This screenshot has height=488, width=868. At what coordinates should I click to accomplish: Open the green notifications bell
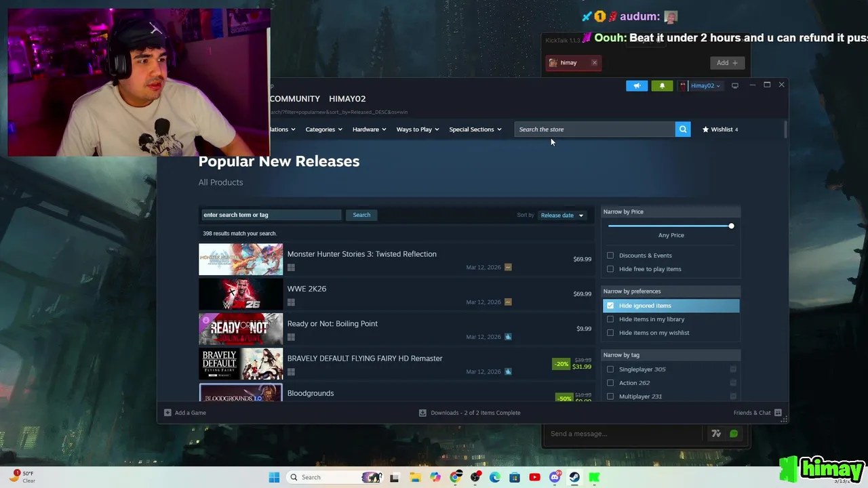pos(662,85)
